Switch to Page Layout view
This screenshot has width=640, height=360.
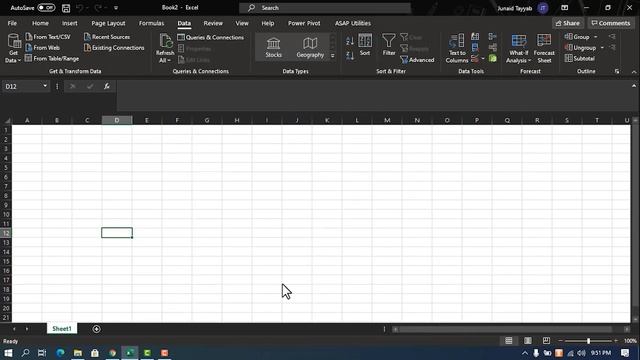[527, 341]
